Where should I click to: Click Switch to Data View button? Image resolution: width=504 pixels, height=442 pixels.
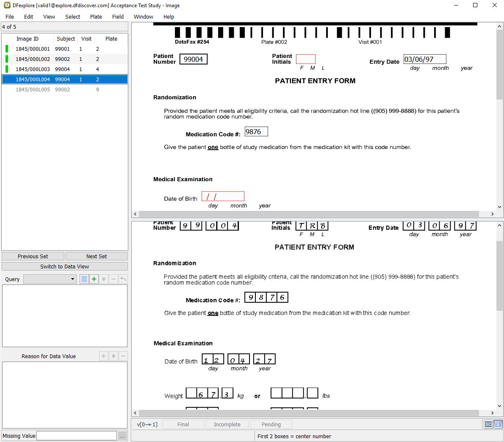(x=65, y=267)
